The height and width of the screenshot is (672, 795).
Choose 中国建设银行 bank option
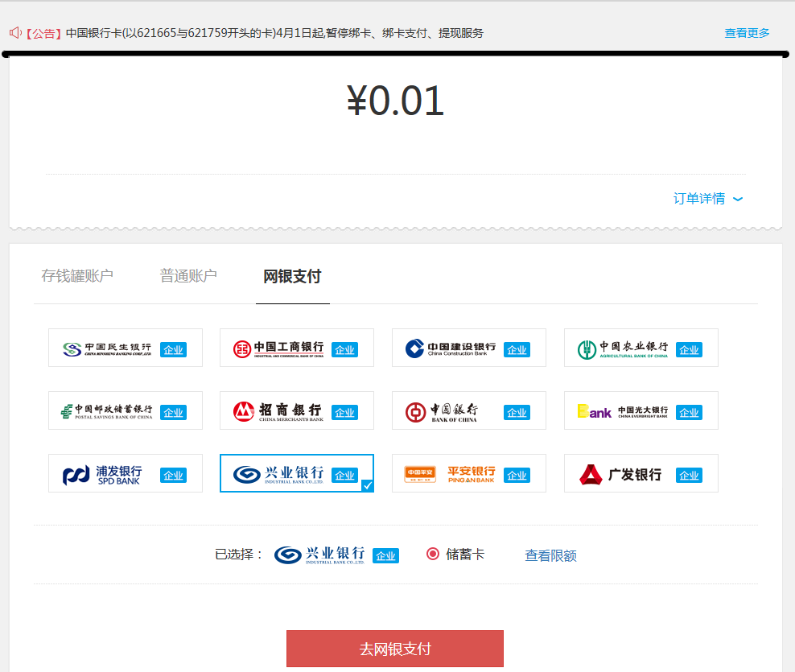click(x=469, y=348)
